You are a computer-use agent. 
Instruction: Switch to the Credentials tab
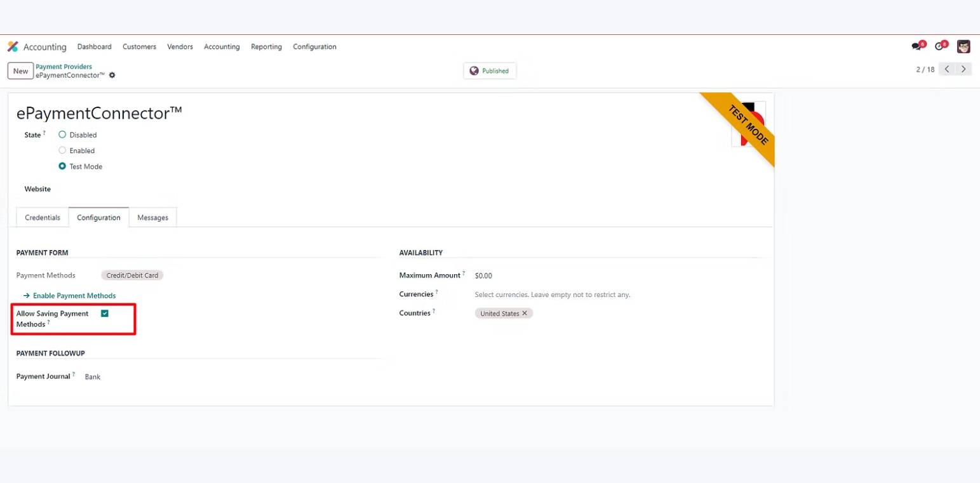point(43,218)
